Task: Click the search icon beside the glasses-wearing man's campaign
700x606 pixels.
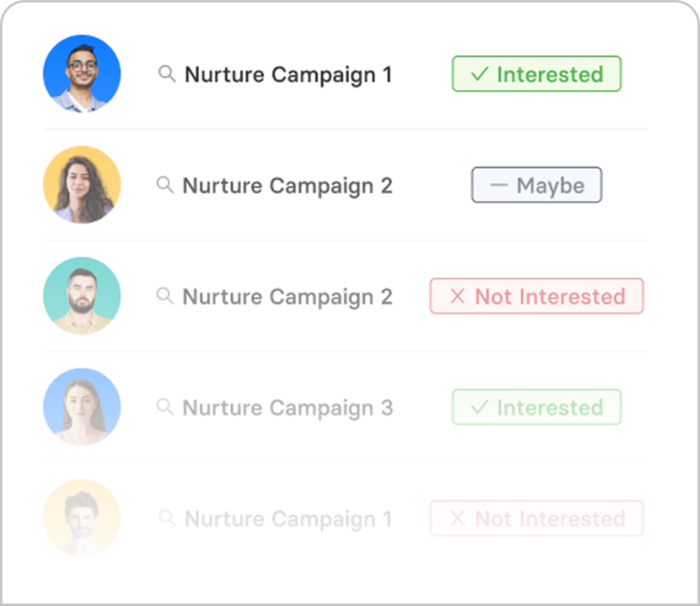Action: 167,74
